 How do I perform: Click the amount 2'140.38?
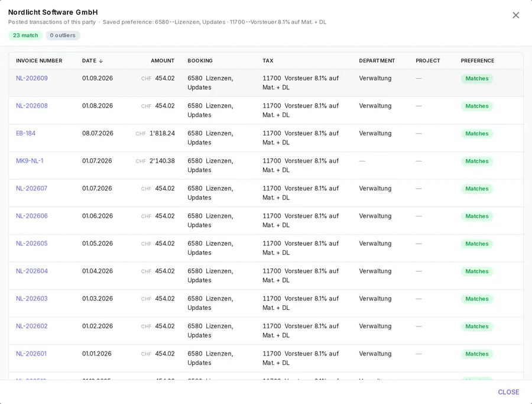pyautogui.click(x=162, y=160)
